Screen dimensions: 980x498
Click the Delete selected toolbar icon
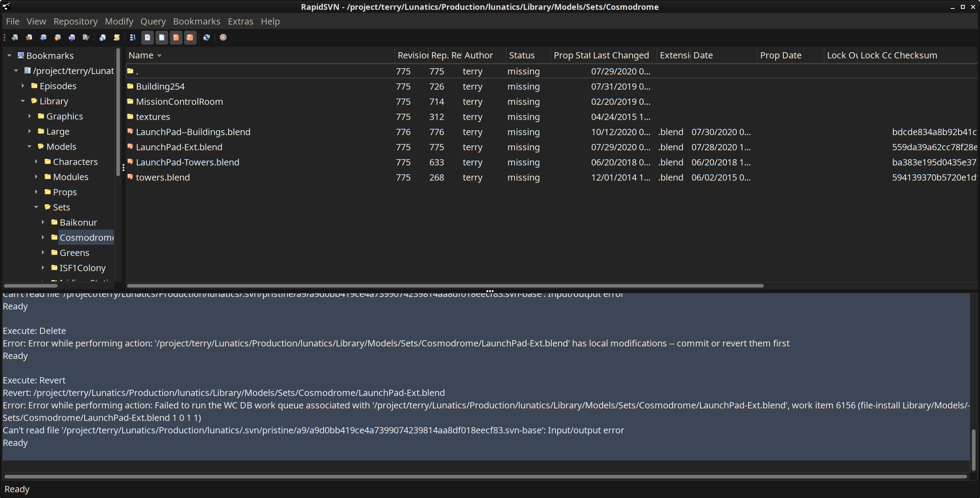click(x=29, y=37)
